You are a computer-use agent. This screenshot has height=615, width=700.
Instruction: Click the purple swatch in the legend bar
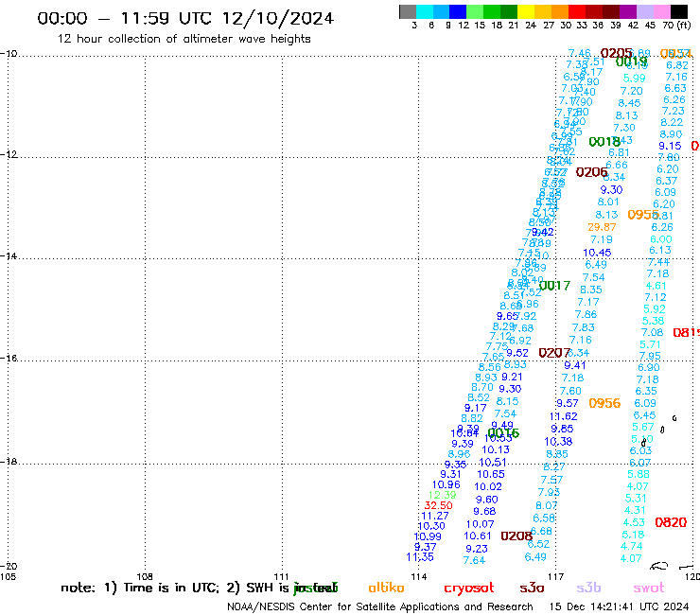click(x=628, y=11)
